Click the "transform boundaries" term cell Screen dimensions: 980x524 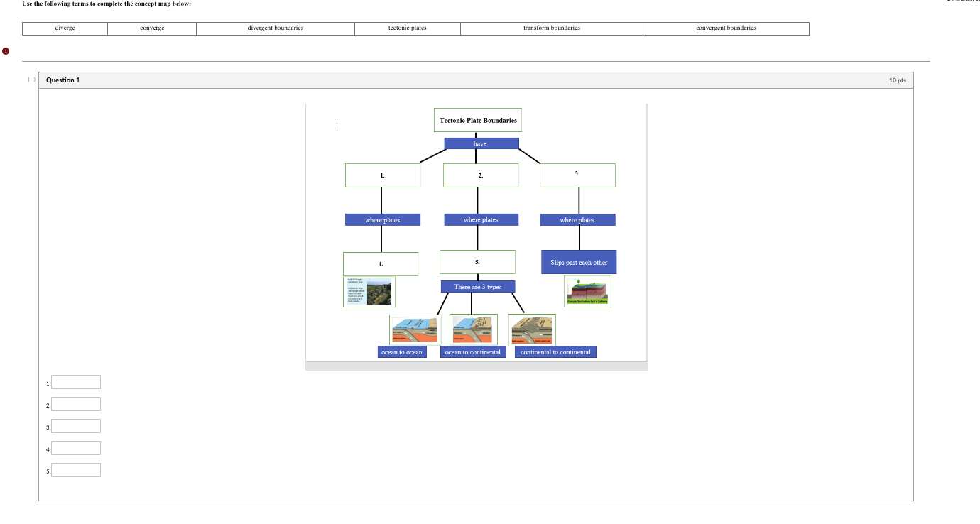[x=551, y=28]
